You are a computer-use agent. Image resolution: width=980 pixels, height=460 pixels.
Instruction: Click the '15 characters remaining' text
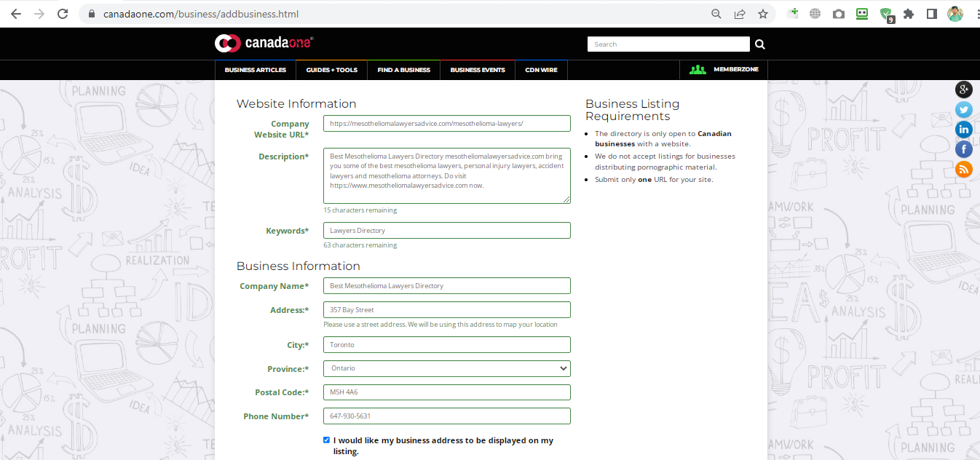[x=360, y=210]
